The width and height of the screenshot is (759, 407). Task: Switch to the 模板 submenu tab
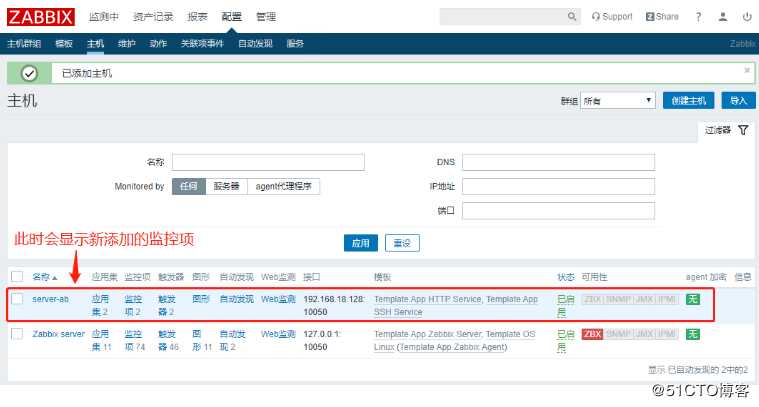tap(64, 44)
